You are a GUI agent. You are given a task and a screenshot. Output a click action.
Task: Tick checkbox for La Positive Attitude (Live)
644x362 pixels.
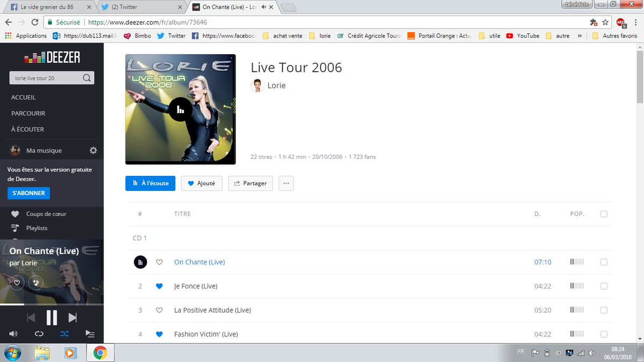coord(604,310)
